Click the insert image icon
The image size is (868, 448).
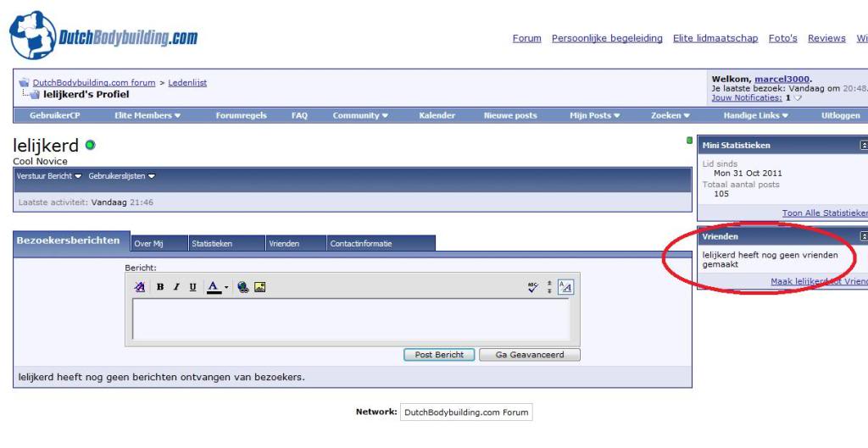260,287
